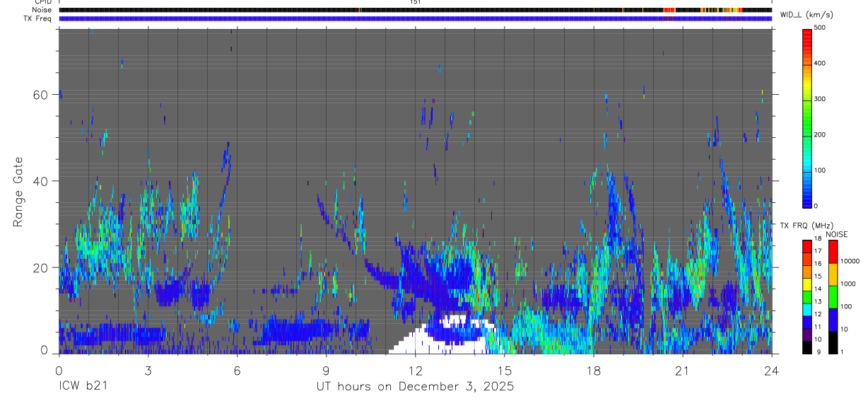This screenshot has height=401, width=868.
Task: Click the '100' label on width color bar
Action: [x=820, y=170]
